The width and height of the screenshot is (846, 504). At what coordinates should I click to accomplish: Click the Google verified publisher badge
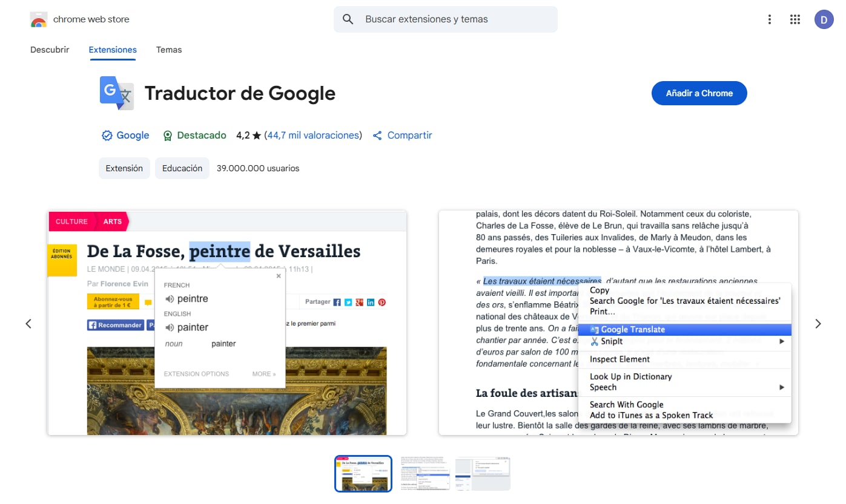point(106,135)
